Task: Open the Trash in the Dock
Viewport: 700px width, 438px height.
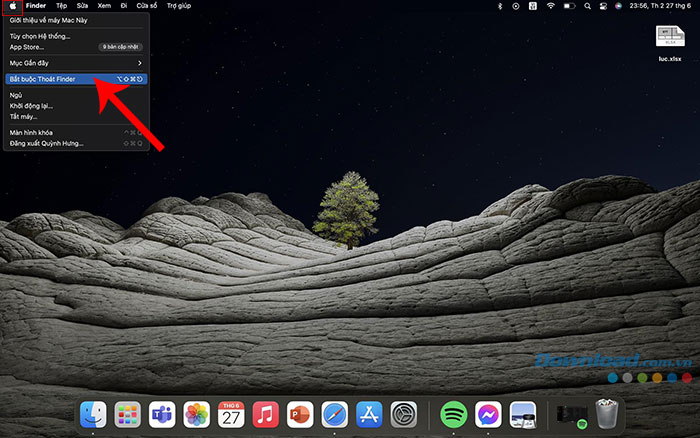Action: 607,412
